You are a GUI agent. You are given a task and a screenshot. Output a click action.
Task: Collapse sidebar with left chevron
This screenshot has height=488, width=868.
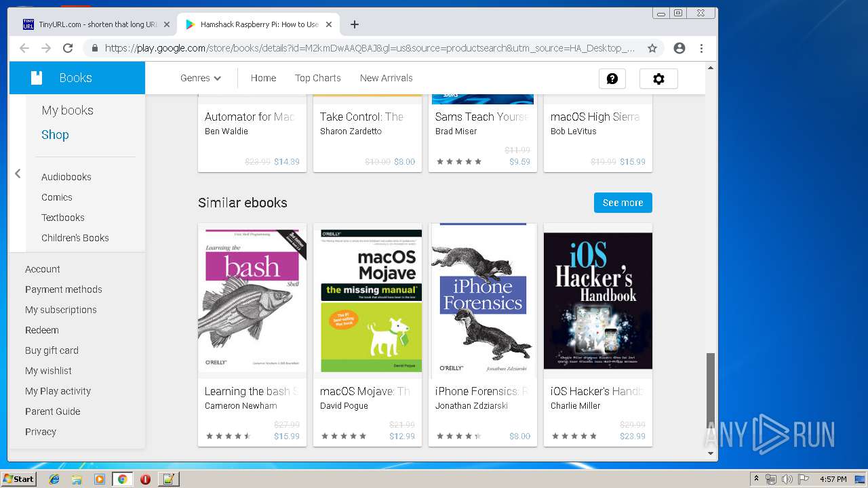click(x=18, y=174)
